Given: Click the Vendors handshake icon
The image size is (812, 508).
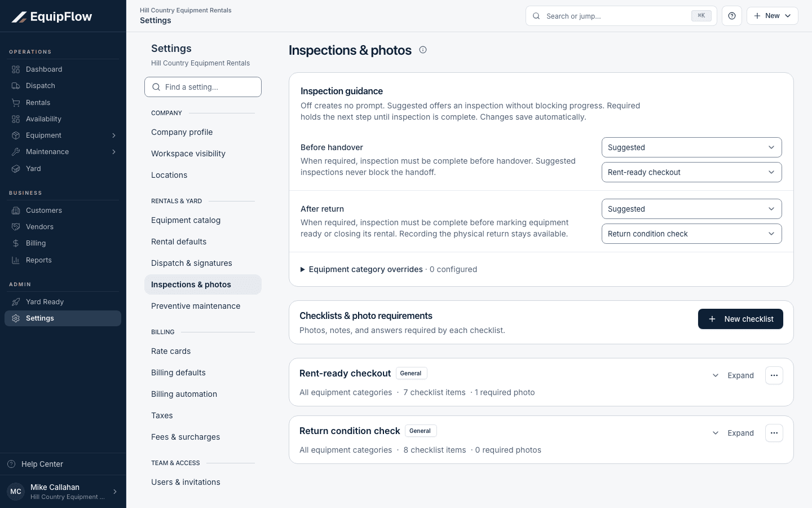Looking at the screenshot, I should click(16, 227).
